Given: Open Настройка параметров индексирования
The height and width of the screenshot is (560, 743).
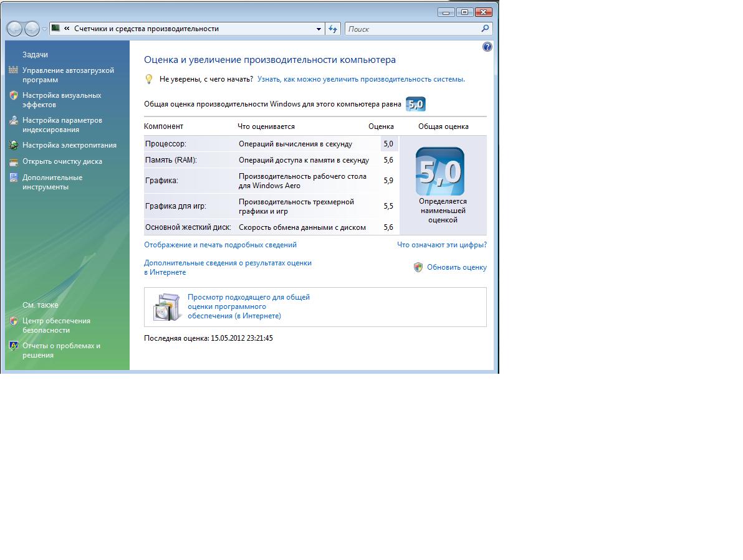Looking at the screenshot, I should 62,125.
